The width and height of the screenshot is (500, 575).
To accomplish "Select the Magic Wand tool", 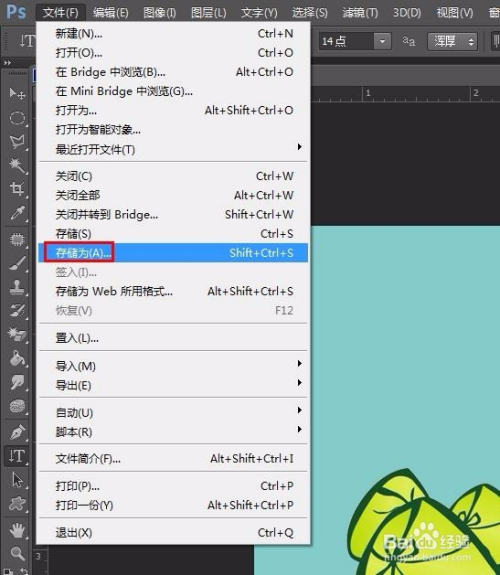I will pyautogui.click(x=17, y=165).
